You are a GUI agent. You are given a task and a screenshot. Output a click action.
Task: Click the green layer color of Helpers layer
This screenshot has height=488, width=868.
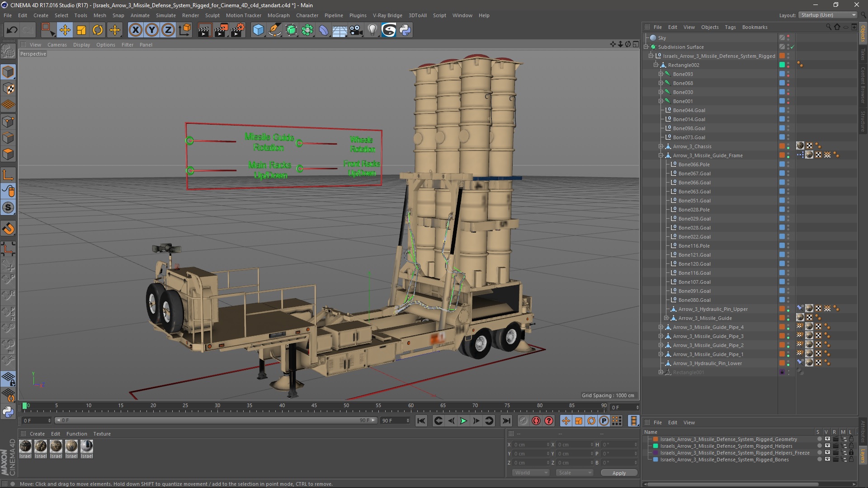click(x=655, y=446)
